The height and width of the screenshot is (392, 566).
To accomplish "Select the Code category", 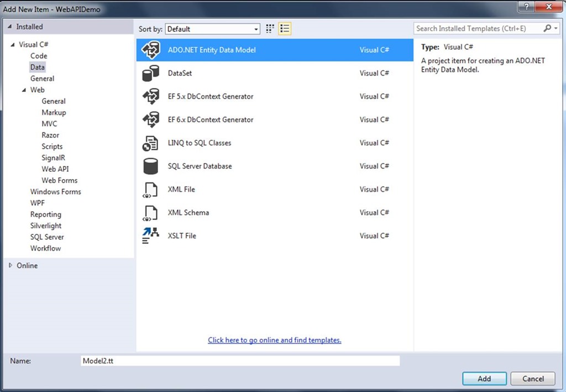I will pyautogui.click(x=39, y=56).
